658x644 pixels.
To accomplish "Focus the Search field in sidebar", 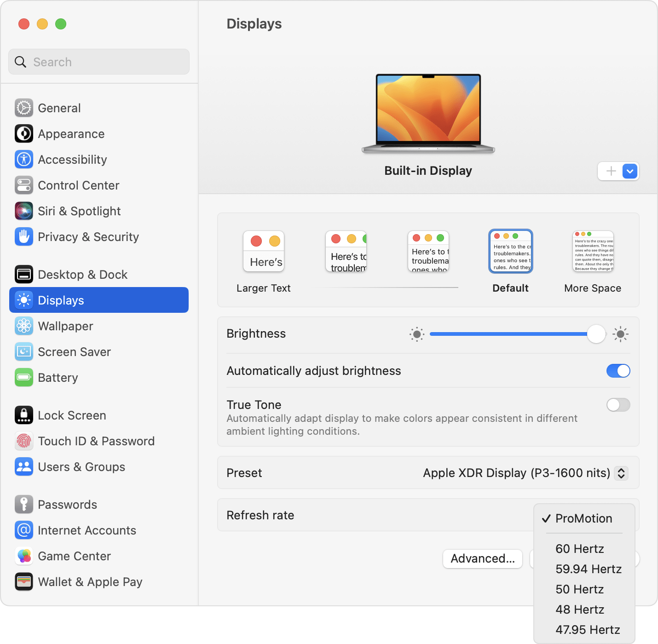I will point(99,62).
